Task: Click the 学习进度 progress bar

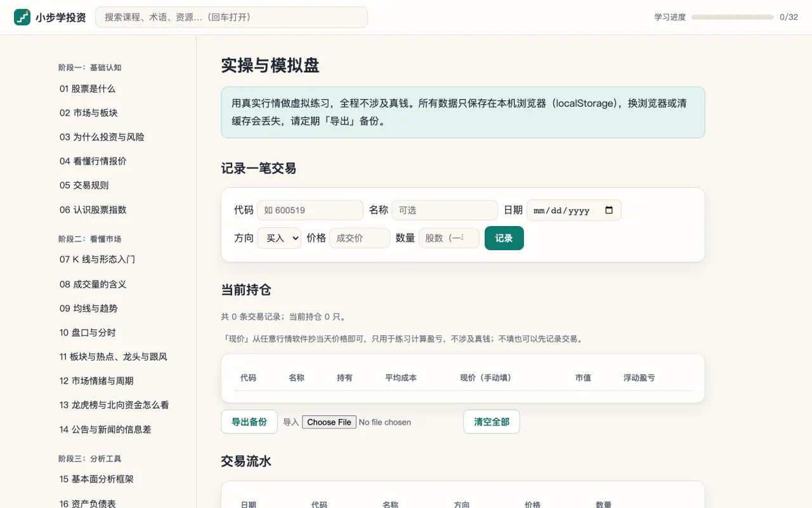Action: point(733,17)
